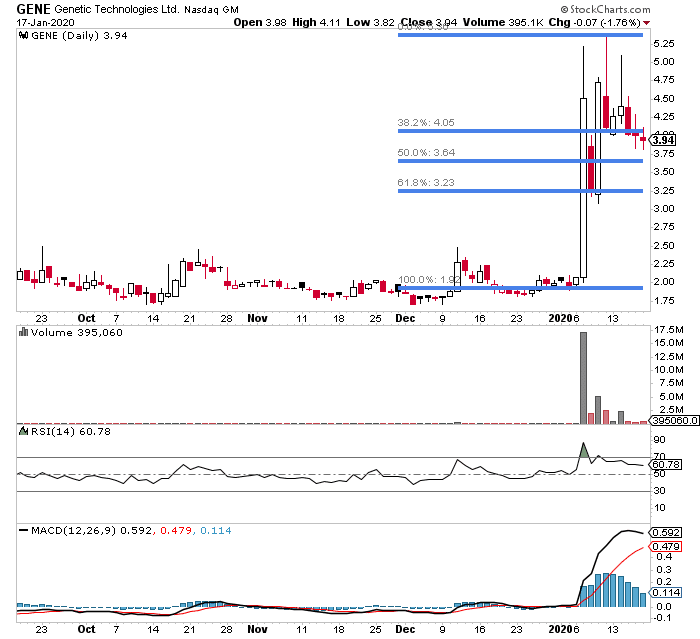The image size is (700, 639).
Task: Click the 3.00 price axis label
Action: 663,209
